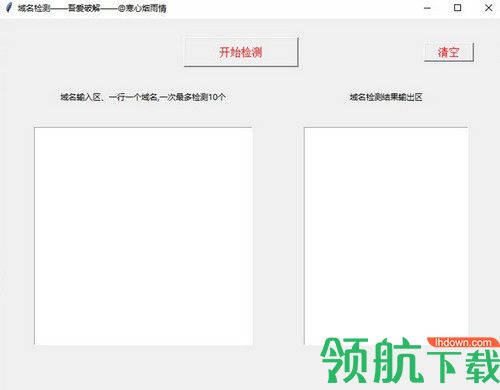Focus the domain name input text area
Viewport: 500px width, 390px height.
[143, 236]
